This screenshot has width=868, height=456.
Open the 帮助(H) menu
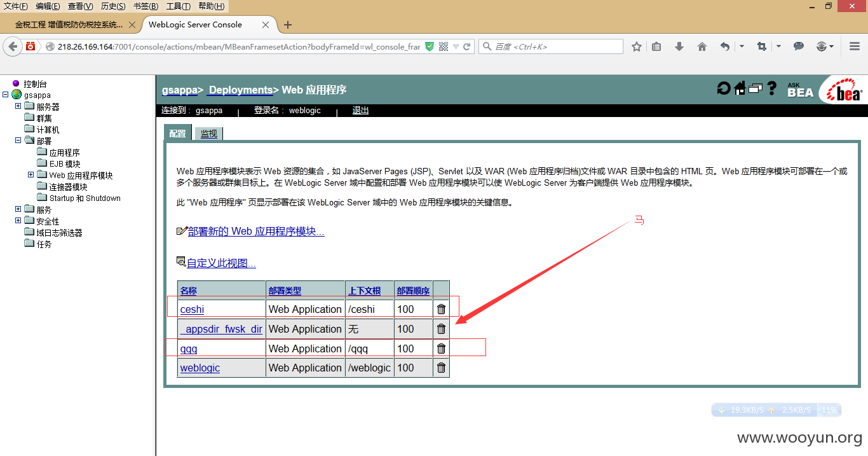[x=211, y=6]
